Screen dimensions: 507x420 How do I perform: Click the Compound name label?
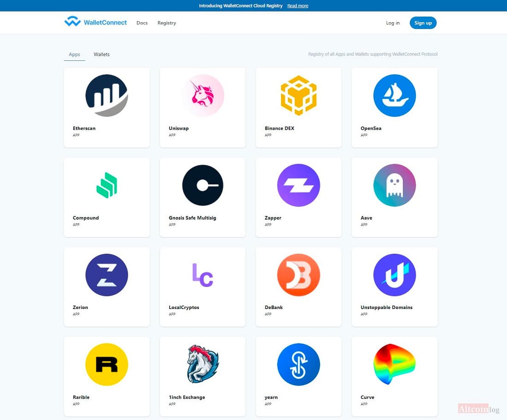tap(86, 218)
